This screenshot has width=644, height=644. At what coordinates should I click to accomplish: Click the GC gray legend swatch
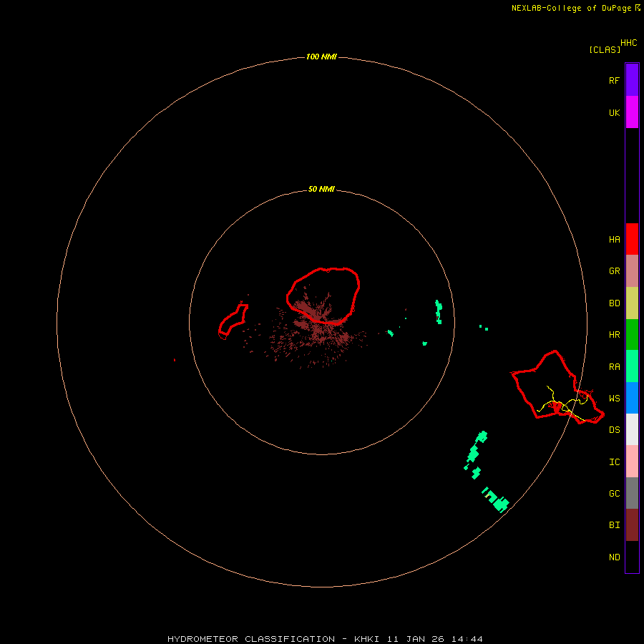tap(632, 493)
